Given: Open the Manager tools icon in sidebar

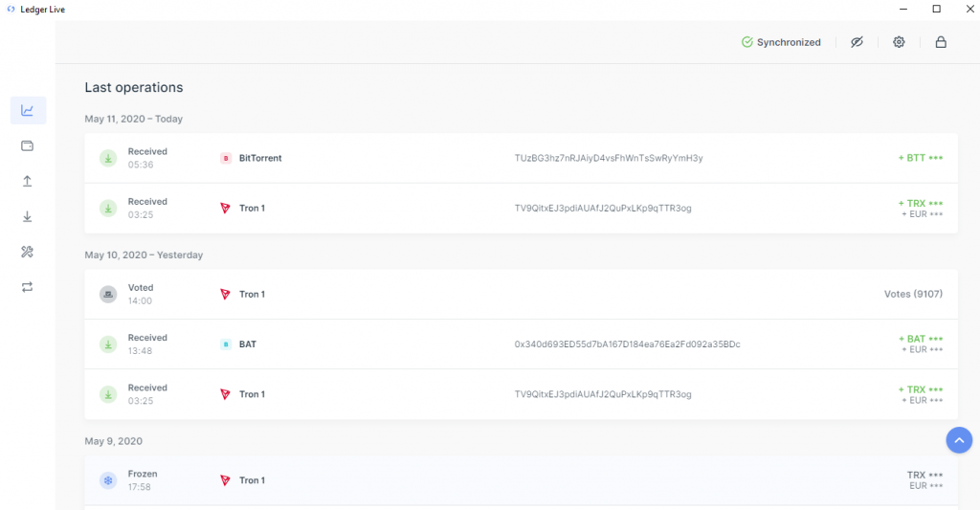Looking at the screenshot, I should coord(28,252).
